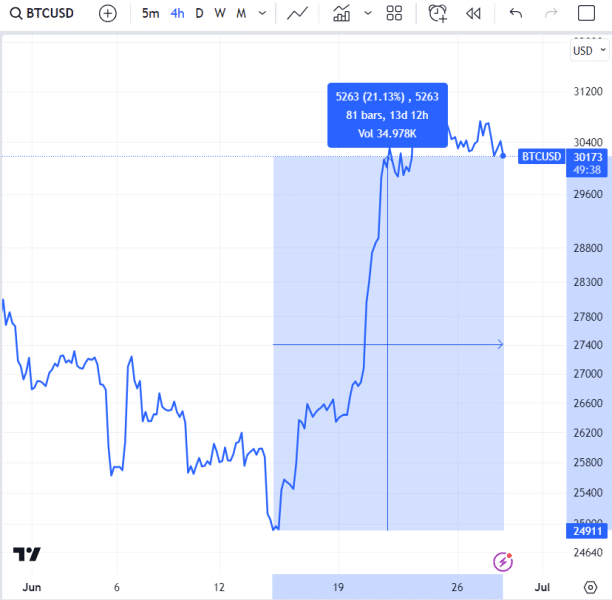
Task: Undo the last chart action
Action: pyautogui.click(x=516, y=14)
